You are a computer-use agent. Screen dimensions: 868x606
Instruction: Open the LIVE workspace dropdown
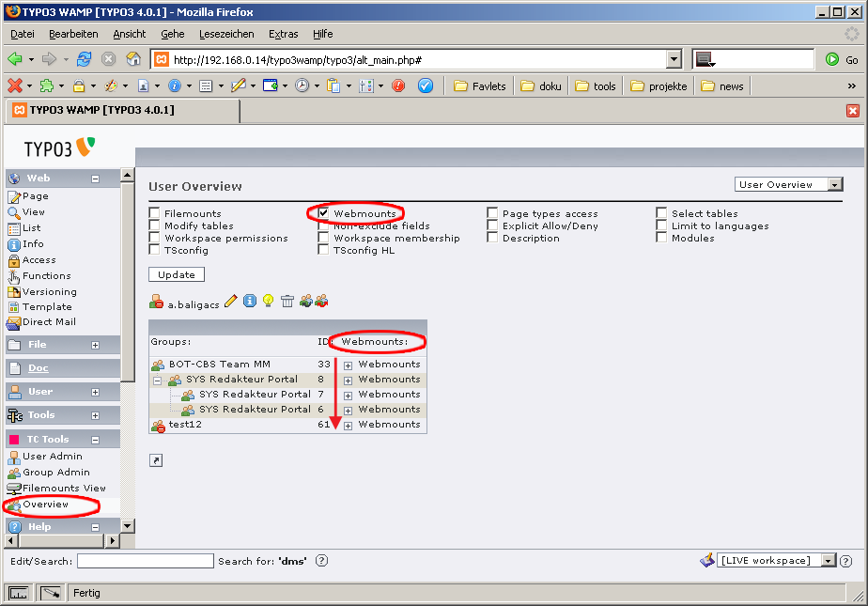click(x=776, y=561)
